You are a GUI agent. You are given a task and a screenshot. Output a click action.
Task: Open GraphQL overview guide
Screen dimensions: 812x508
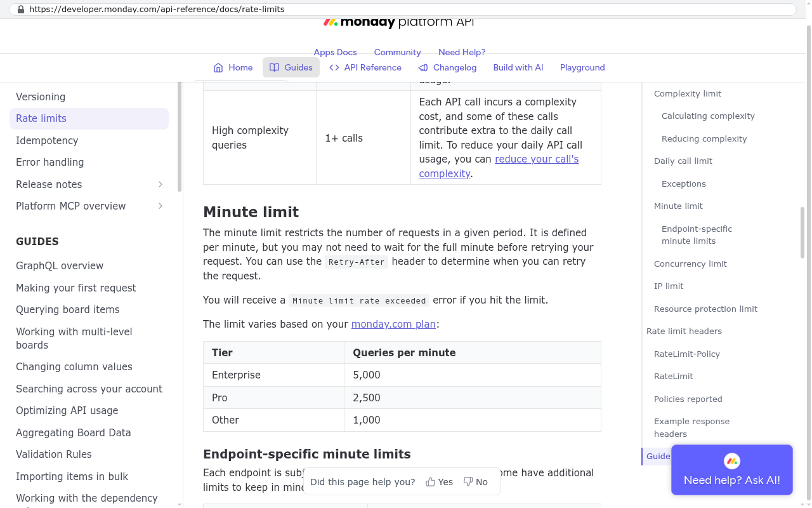point(60,266)
